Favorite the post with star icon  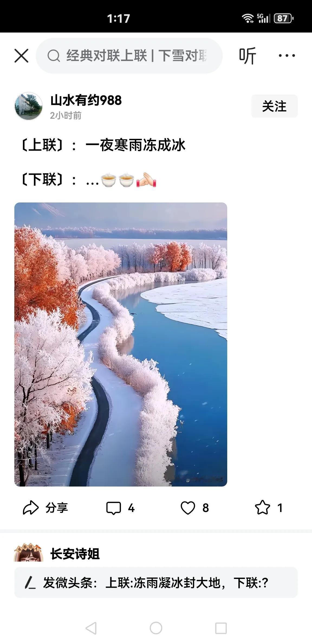(262, 507)
